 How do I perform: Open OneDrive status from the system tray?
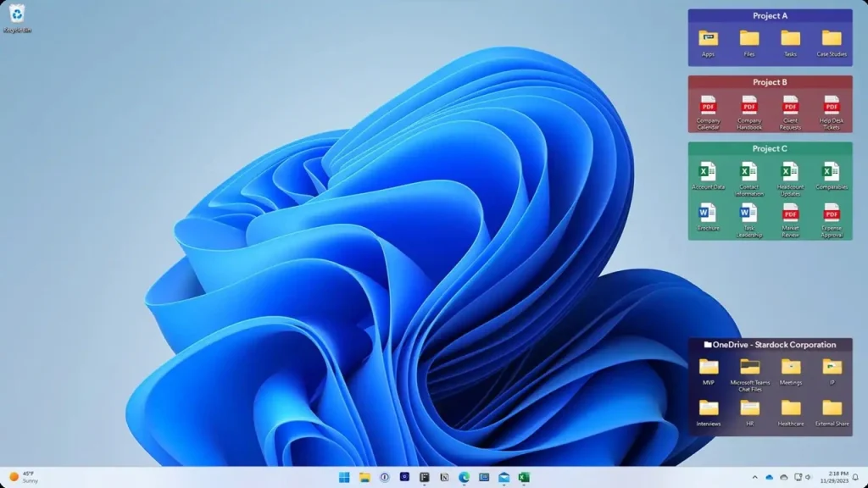tap(769, 477)
